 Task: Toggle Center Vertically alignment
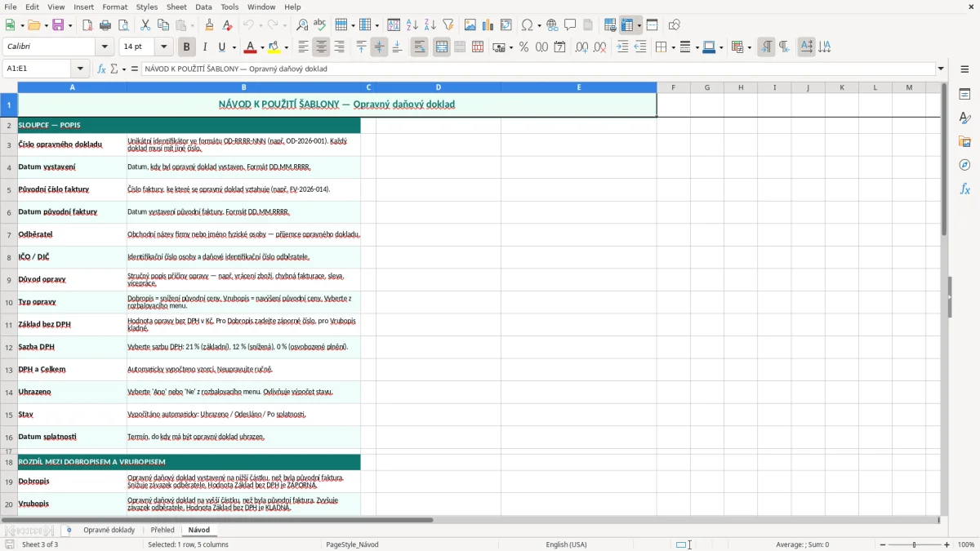pyautogui.click(x=379, y=47)
